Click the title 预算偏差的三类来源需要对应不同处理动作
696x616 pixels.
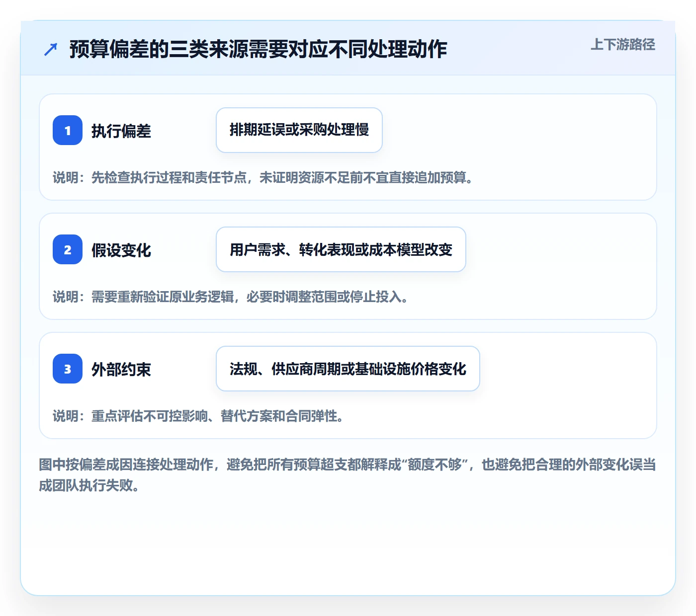coord(258,49)
